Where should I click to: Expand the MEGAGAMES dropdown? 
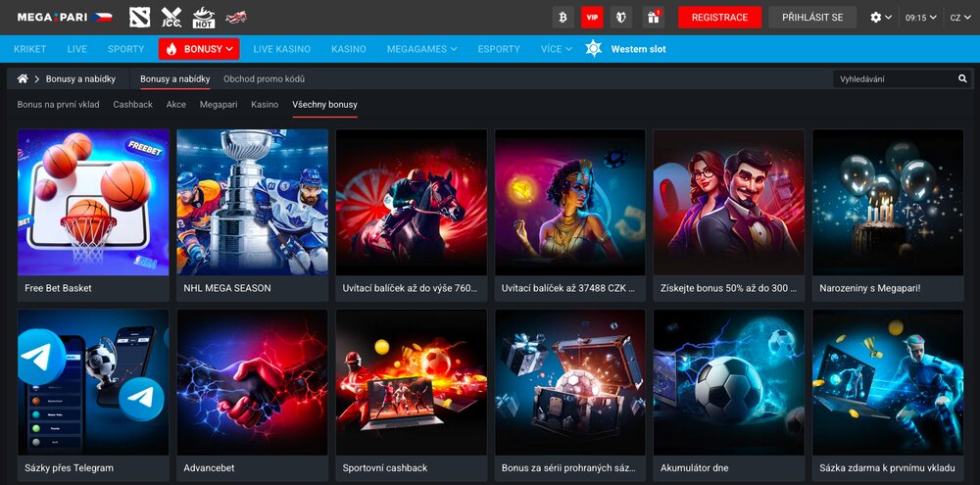pos(421,49)
